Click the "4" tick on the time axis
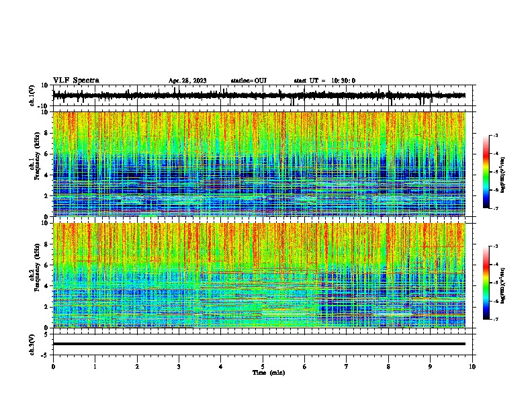 tap(221, 367)
